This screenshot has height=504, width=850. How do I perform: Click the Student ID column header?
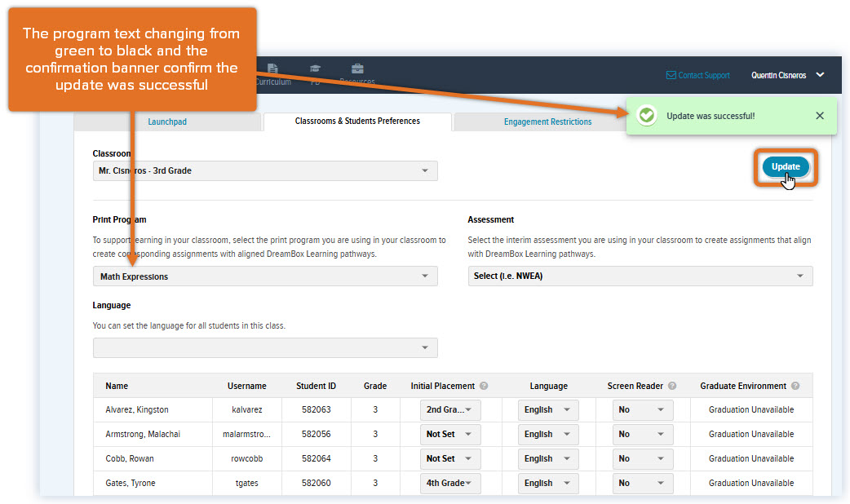(x=316, y=386)
